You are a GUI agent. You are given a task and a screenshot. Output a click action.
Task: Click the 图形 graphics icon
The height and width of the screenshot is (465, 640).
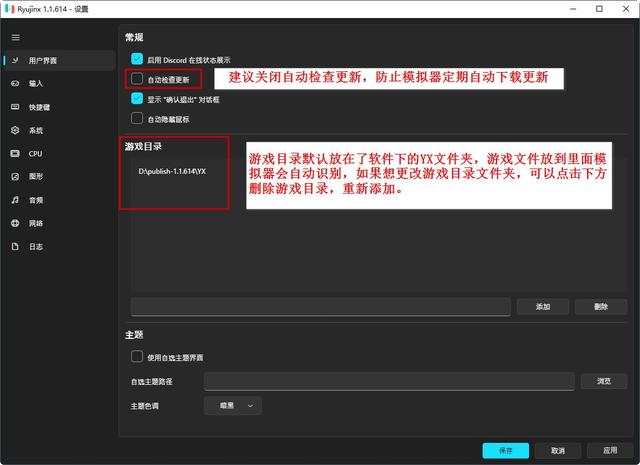(15, 176)
